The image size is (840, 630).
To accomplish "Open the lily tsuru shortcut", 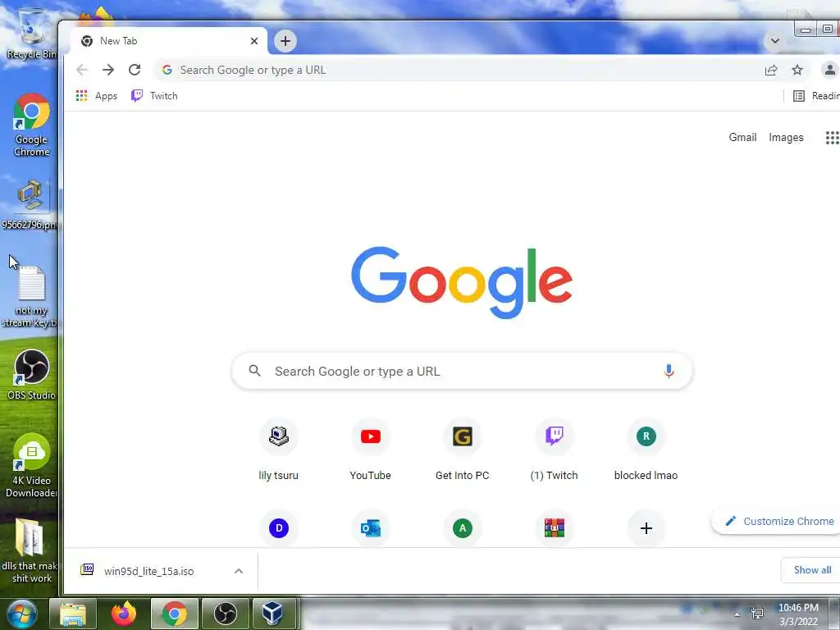I will point(279,449).
